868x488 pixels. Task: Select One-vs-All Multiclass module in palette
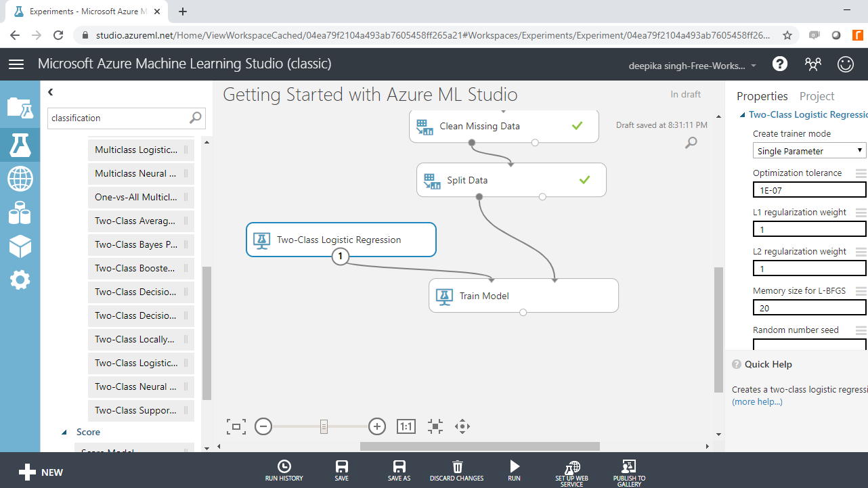[x=141, y=198]
